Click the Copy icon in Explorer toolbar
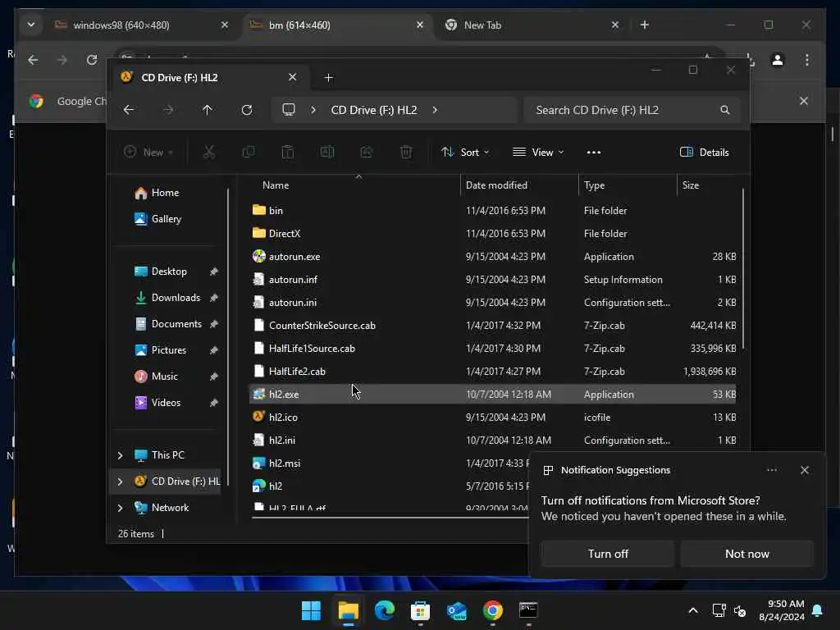This screenshot has width=840, height=630. (x=248, y=152)
